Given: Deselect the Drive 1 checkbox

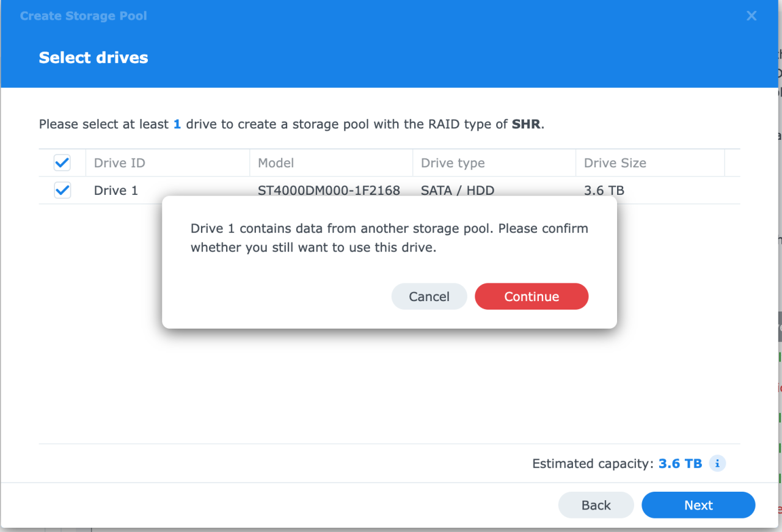Looking at the screenshot, I should (62, 190).
